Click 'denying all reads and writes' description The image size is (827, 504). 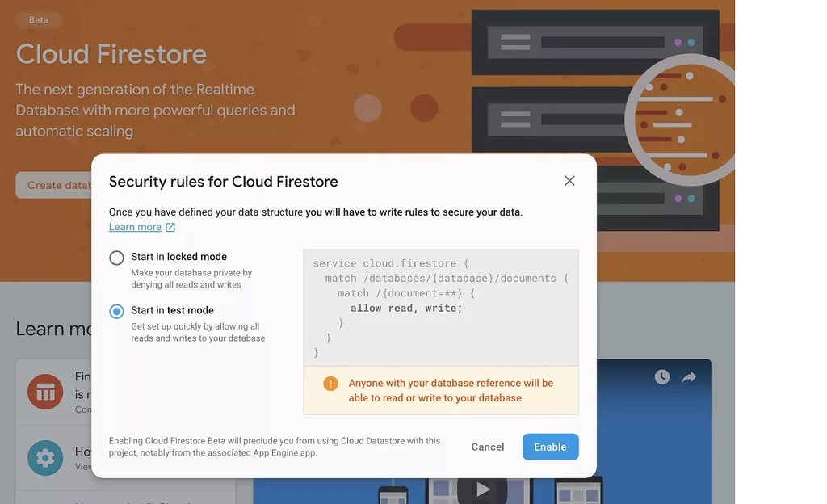point(187,284)
